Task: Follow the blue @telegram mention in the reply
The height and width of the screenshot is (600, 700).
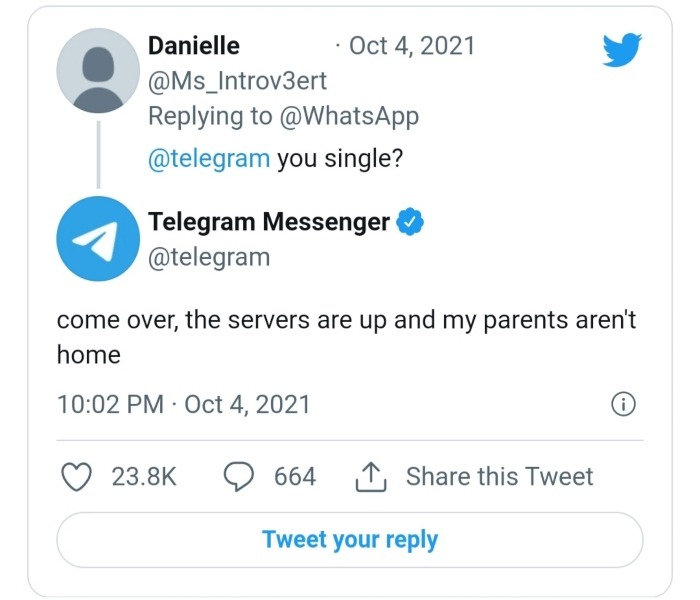Action: 209,159
